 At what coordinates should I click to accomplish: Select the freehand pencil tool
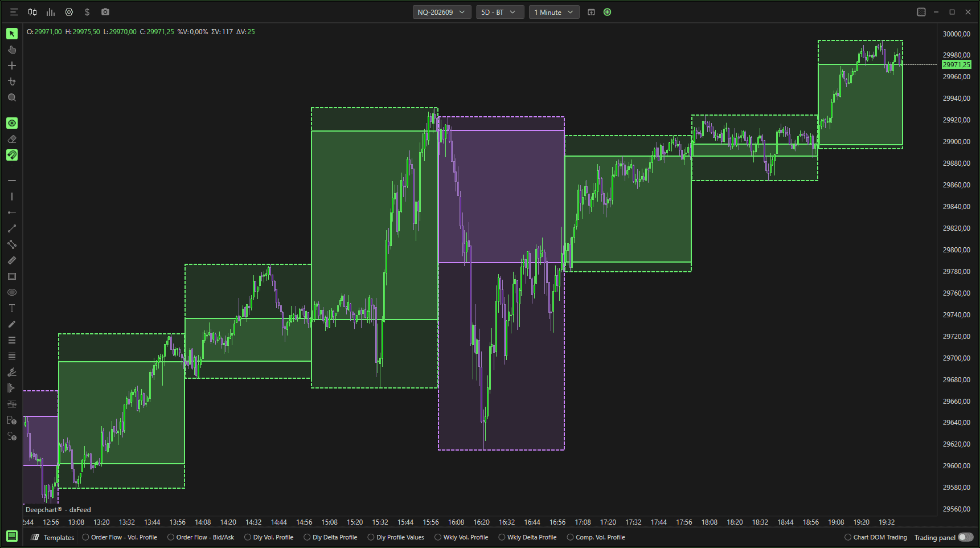(x=12, y=324)
